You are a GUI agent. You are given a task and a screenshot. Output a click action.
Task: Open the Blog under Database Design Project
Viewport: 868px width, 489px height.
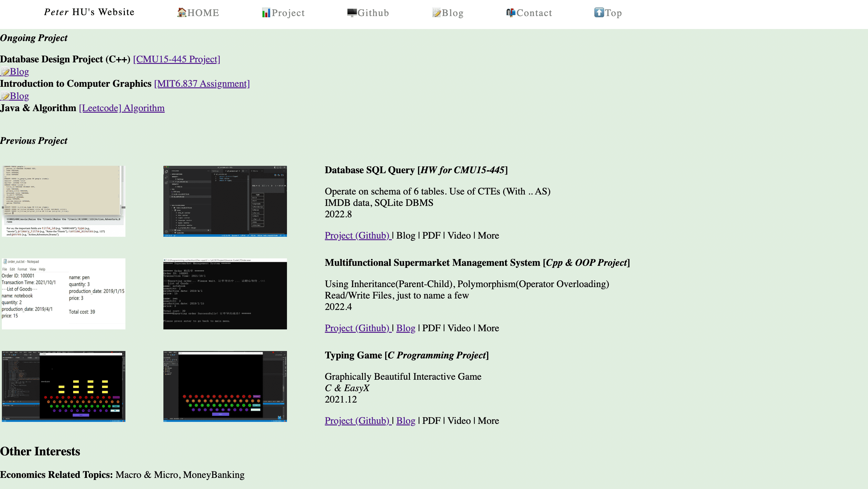click(14, 71)
